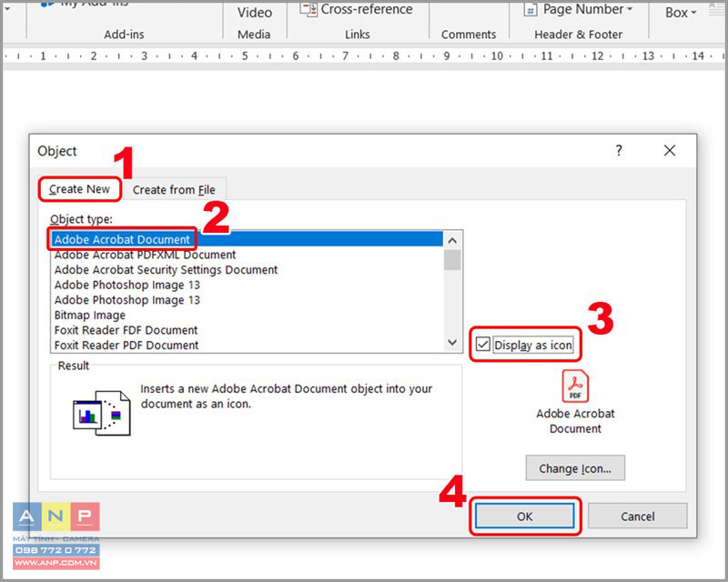Click the Video button in the Media group
Screen dimensions: 728x582
[255, 13]
